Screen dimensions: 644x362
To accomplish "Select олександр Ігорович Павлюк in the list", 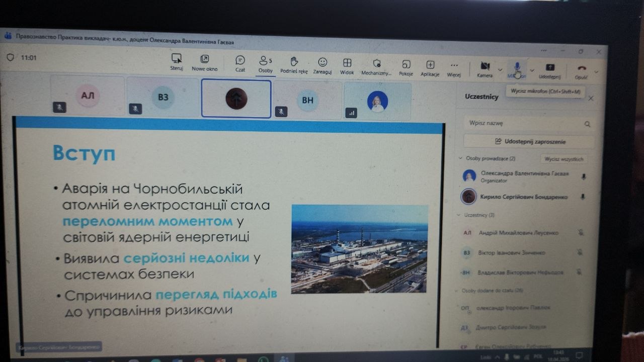I will tap(513, 308).
